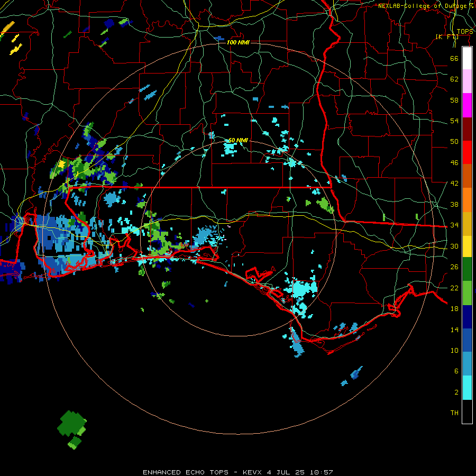476x476 pixels.
Task: Select the "34" legend value
Action: [454, 225]
